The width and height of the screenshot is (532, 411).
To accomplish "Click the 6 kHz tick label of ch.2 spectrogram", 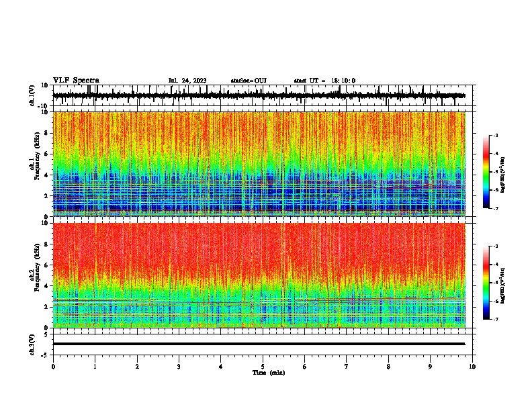I will click(x=46, y=265).
